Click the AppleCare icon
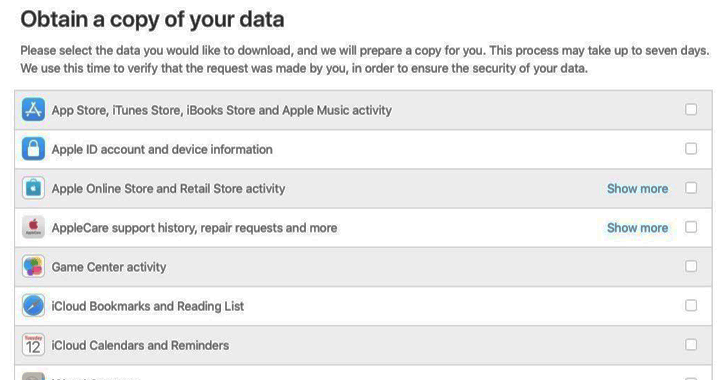728x380 pixels. point(33,227)
